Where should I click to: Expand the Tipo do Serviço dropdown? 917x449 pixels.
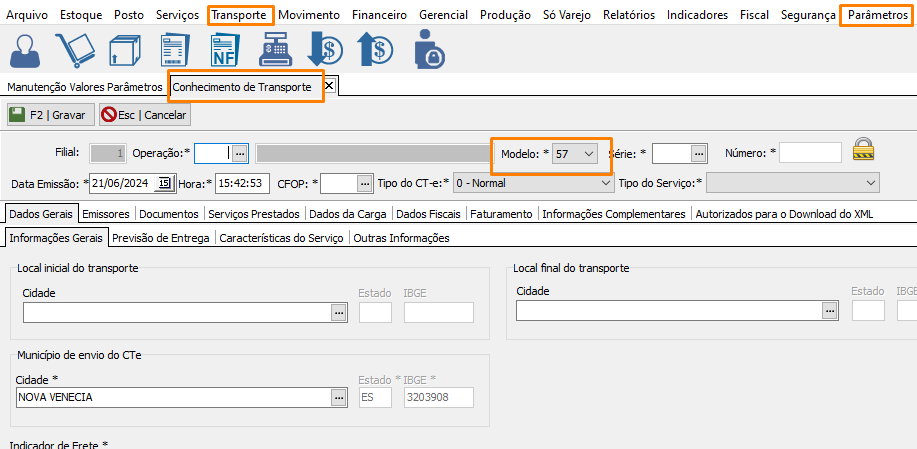871,183
